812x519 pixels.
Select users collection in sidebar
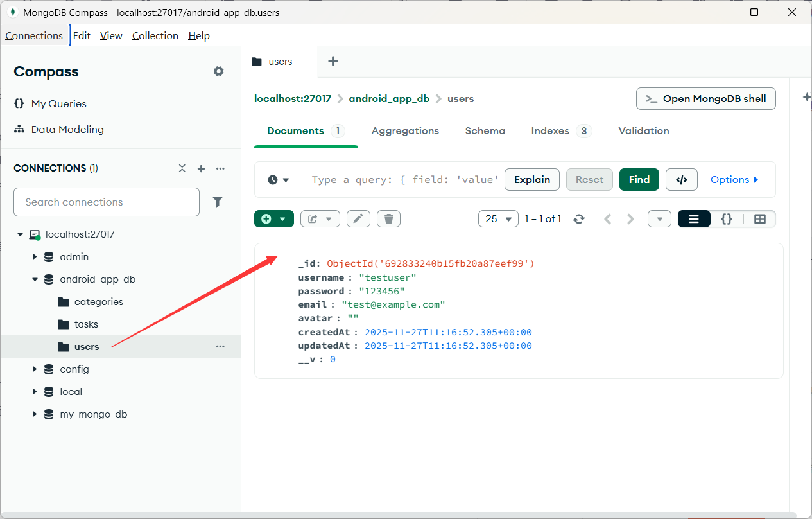tap(121, 347)
